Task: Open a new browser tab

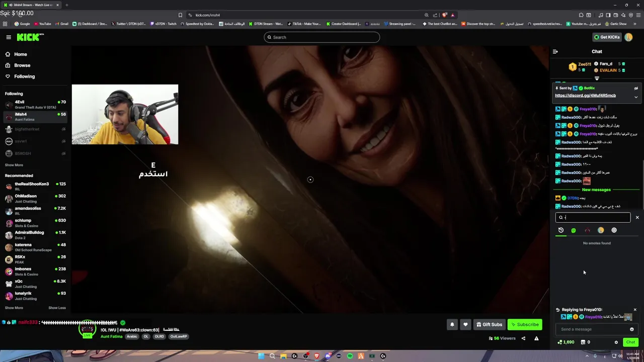Action: tap(66, 5)
